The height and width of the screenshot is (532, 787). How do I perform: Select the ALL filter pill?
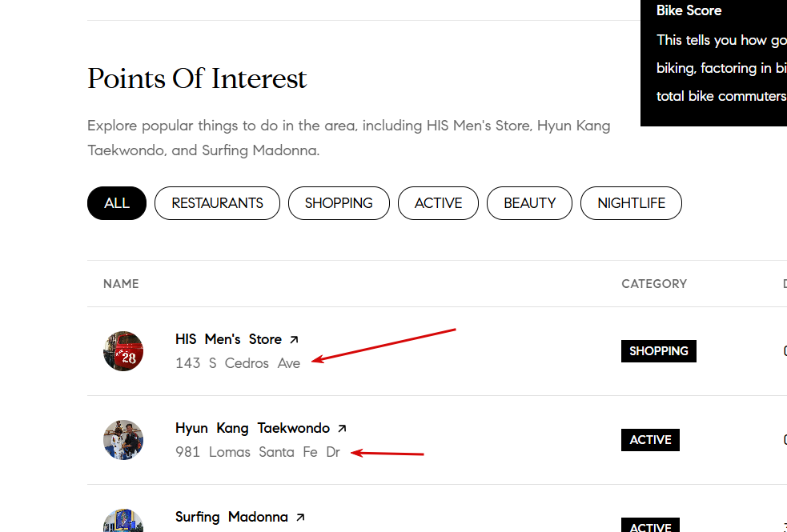click(117, 203)
